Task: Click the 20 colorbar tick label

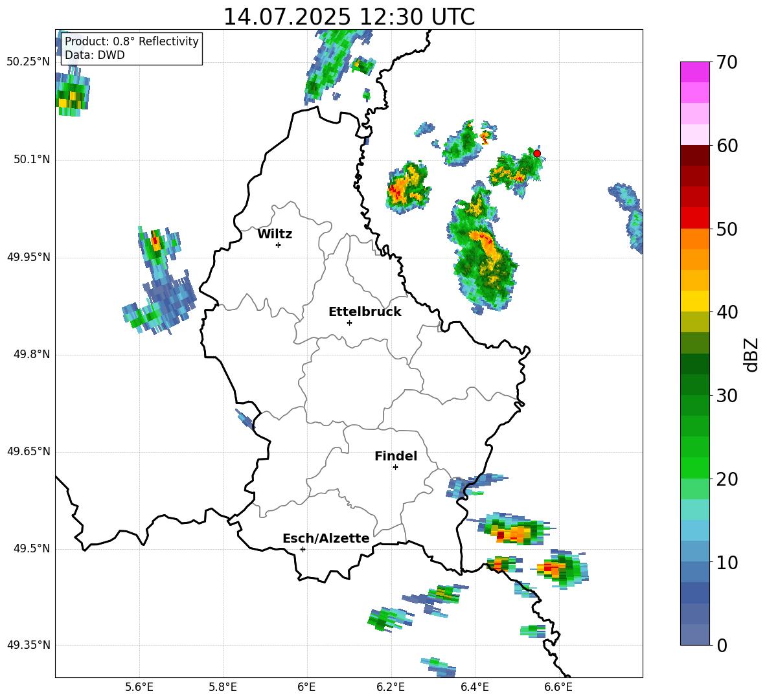Action: (727, 479)
